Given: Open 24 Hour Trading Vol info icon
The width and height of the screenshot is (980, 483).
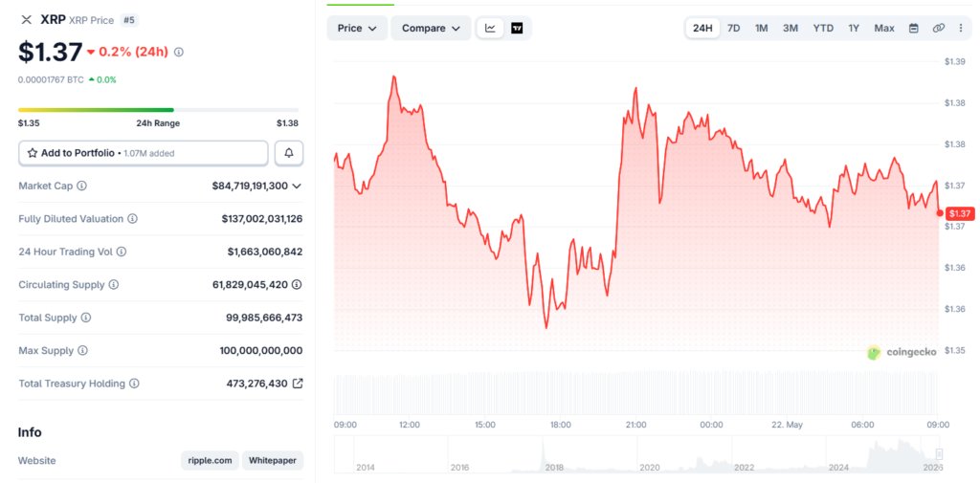Looking at the screenshot, I should click(x=122, y=252).
